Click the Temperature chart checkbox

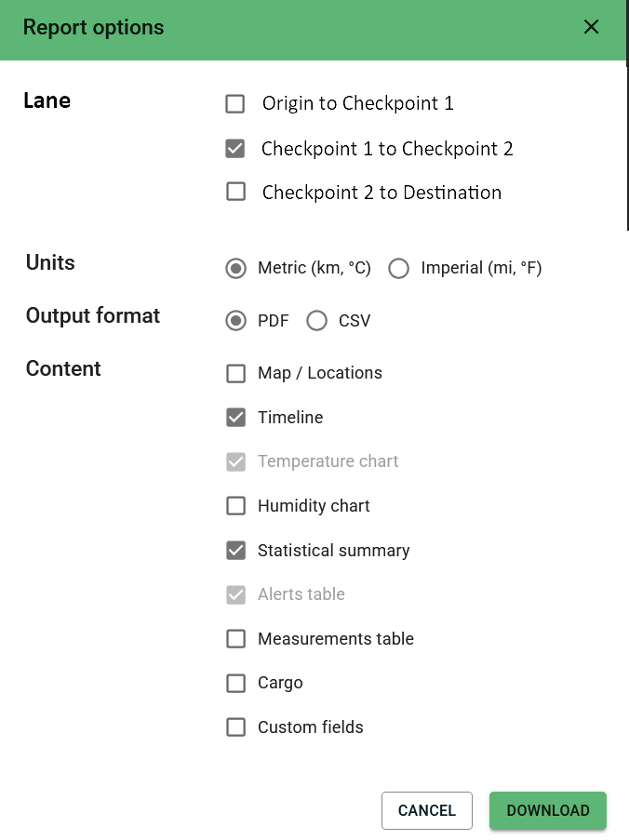tap(236, 461)
